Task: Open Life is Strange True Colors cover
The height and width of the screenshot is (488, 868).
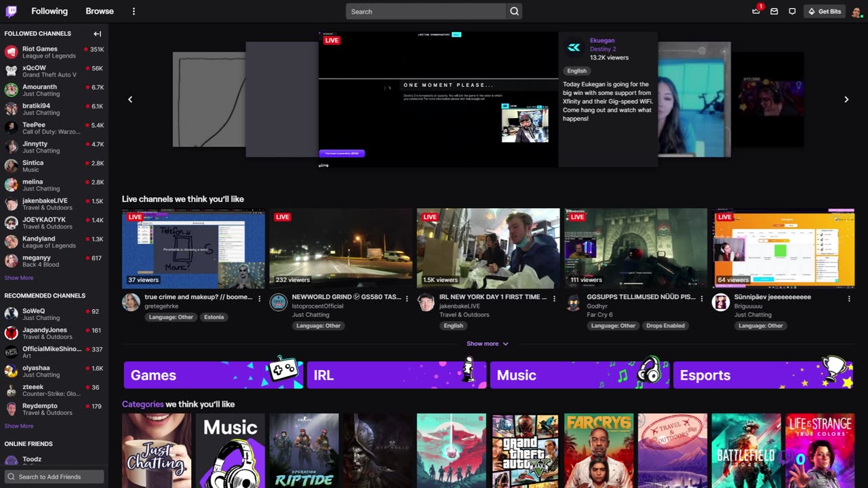Action: (x=820, y=451)
